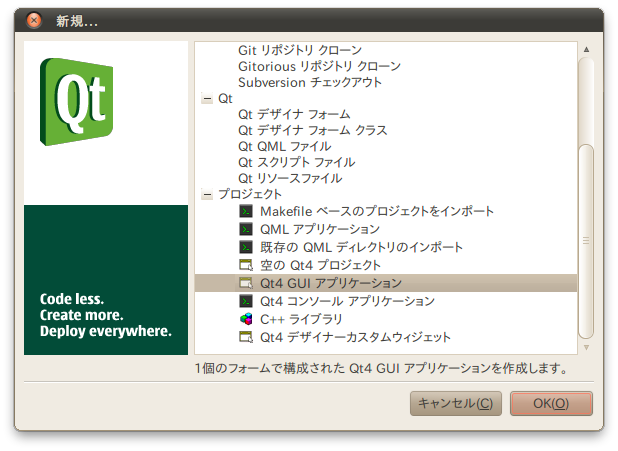Click the C++ ライブラリ colored icon
This screenshot has width=618, height=451.
246,319
